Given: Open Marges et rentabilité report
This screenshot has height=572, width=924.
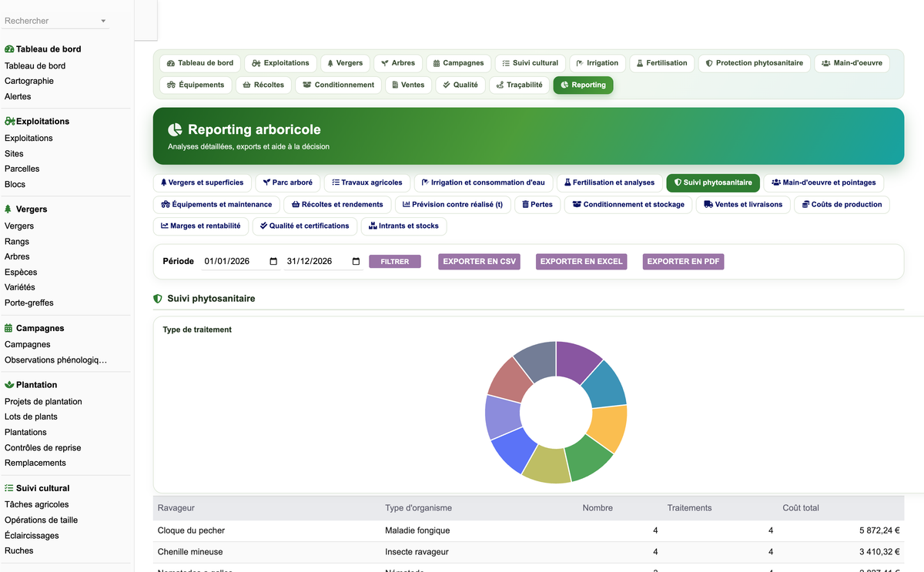Looking at the screenshot, I should (200, 226).
